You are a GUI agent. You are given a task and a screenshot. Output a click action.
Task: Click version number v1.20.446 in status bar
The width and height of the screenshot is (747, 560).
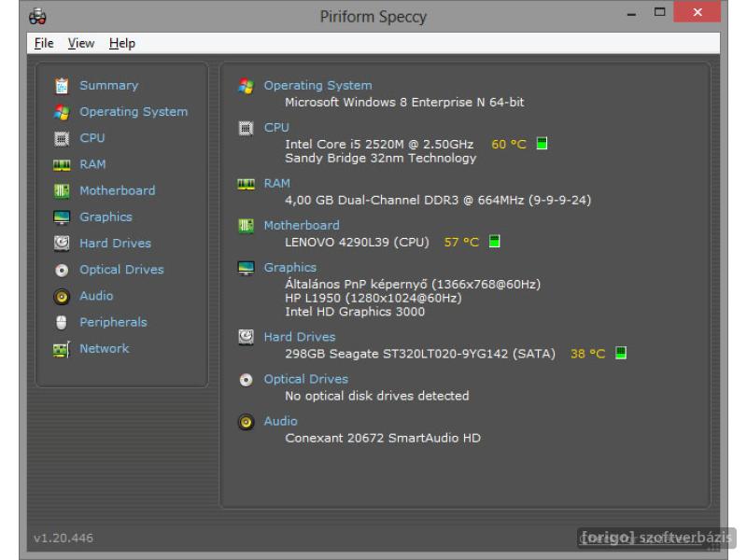63,539
